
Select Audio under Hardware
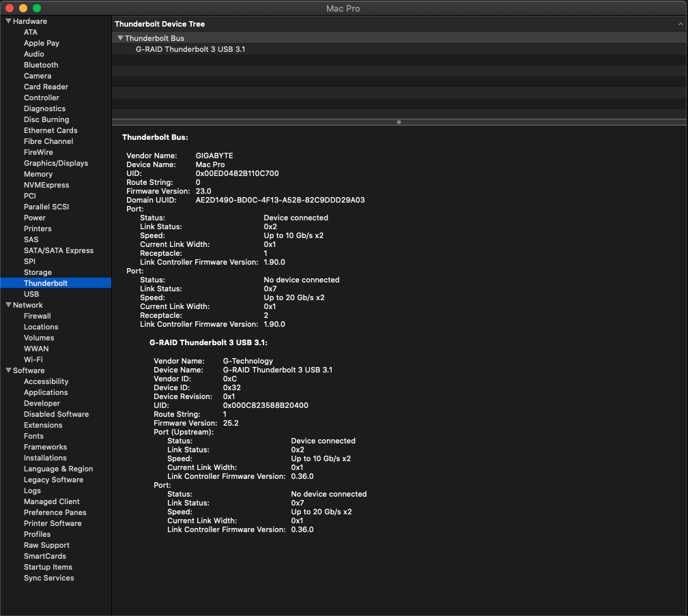click(34, 54)
